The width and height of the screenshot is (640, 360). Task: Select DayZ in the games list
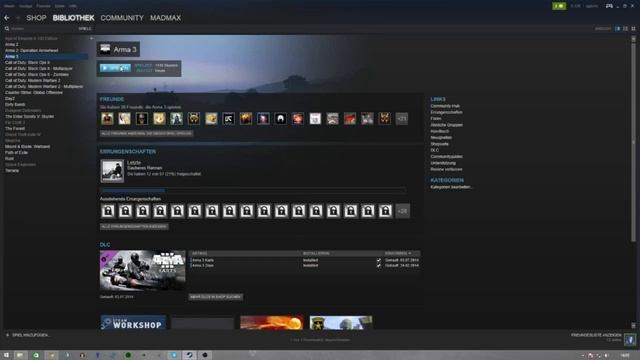click(10, 98)
